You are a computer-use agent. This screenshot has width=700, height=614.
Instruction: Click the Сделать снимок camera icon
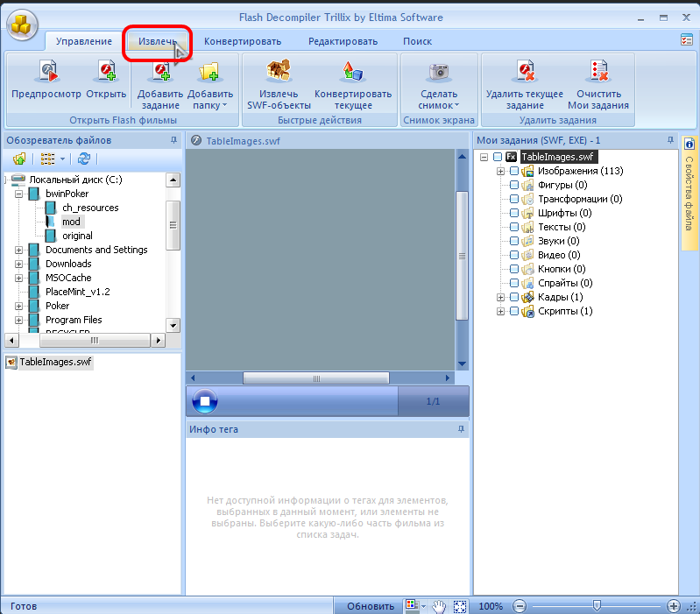coord(438,72)
